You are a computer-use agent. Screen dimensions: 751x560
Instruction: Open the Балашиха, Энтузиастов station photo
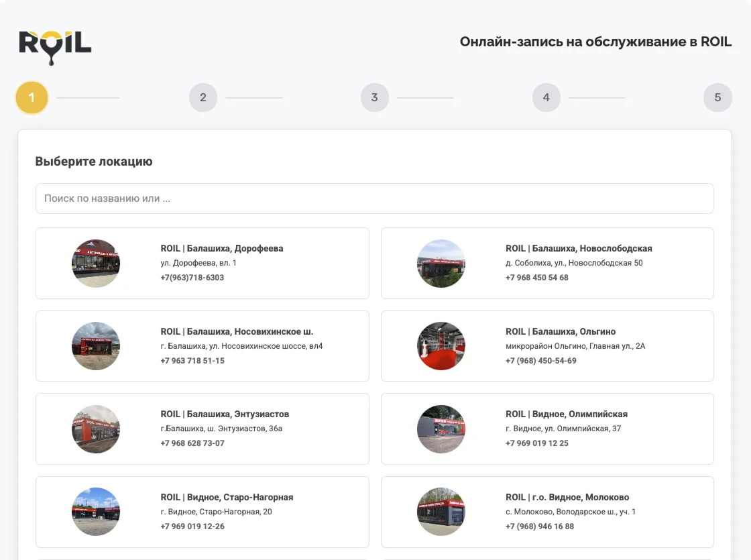[x=96, y=429]
